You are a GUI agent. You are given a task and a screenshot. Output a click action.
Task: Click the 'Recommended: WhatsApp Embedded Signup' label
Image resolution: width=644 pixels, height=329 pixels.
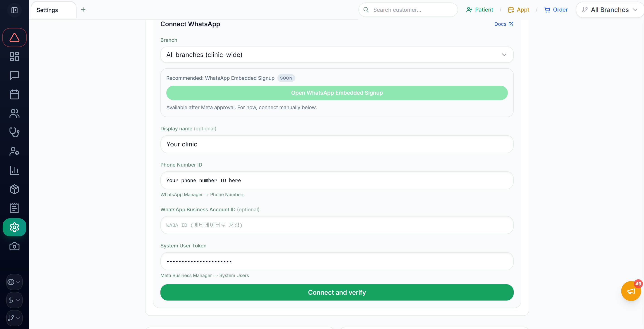pos(220,78)
